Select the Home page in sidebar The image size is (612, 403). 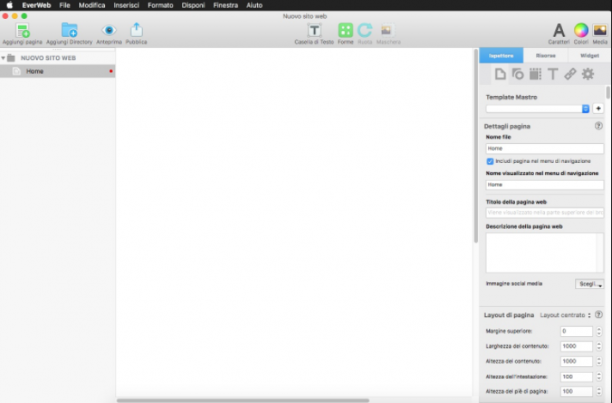57,71
